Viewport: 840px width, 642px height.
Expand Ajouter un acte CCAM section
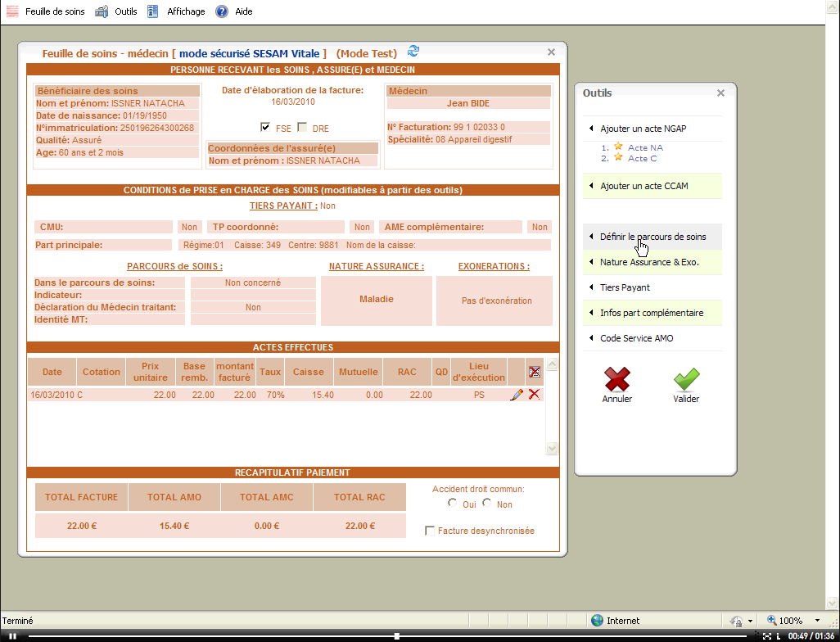(x=644, y=186)
